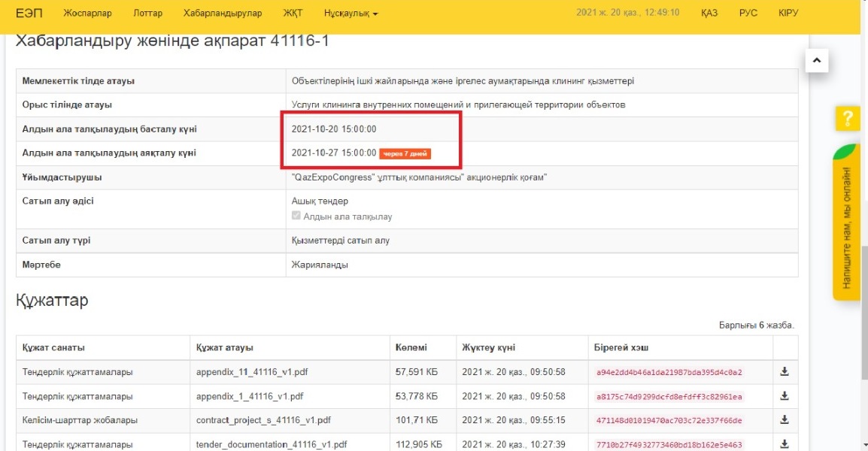Switch the language to ҚАЗ

[x=709, y=14]
